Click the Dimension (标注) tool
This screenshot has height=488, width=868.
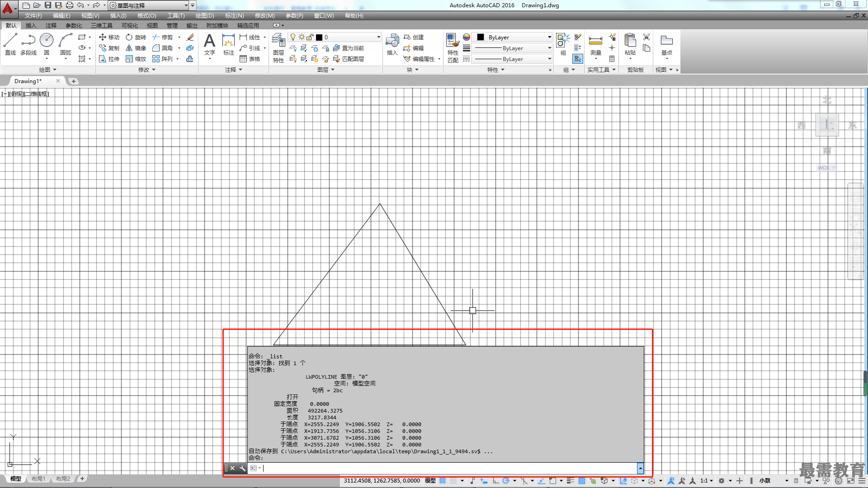(229, 44)
